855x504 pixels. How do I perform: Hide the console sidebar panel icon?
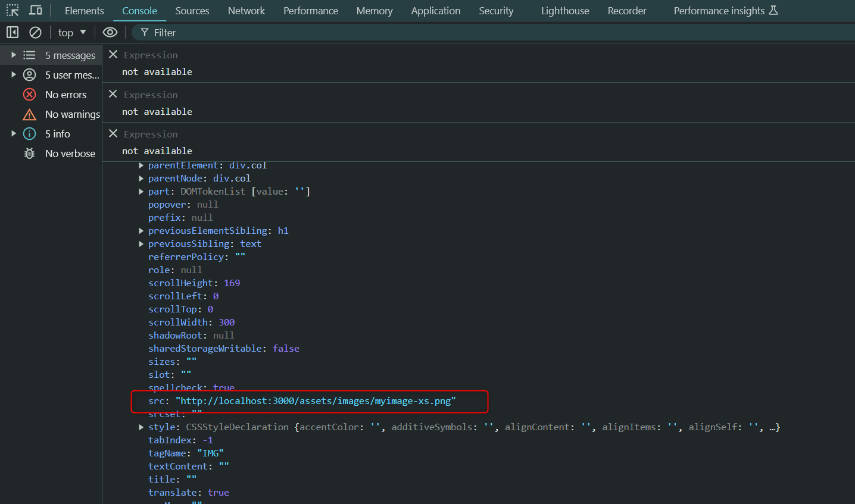click(13, 32)
